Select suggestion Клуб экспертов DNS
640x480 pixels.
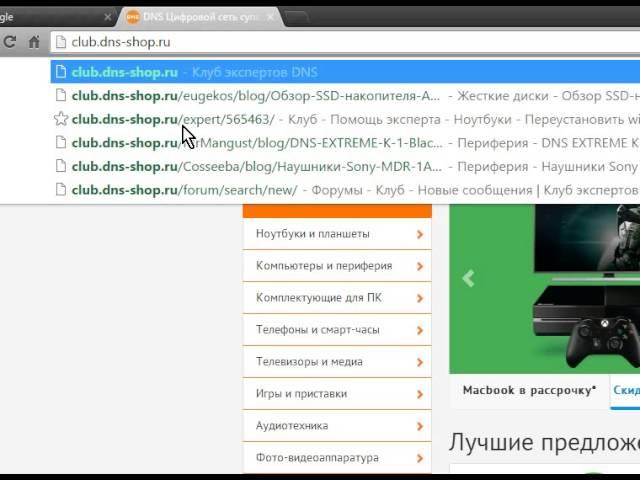[x=345, y=72]
